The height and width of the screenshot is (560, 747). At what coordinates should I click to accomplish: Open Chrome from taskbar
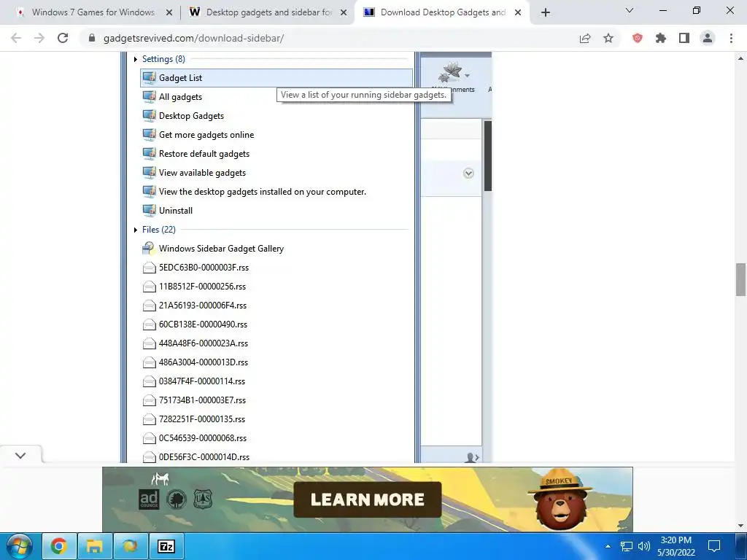[x=58, y=546]
